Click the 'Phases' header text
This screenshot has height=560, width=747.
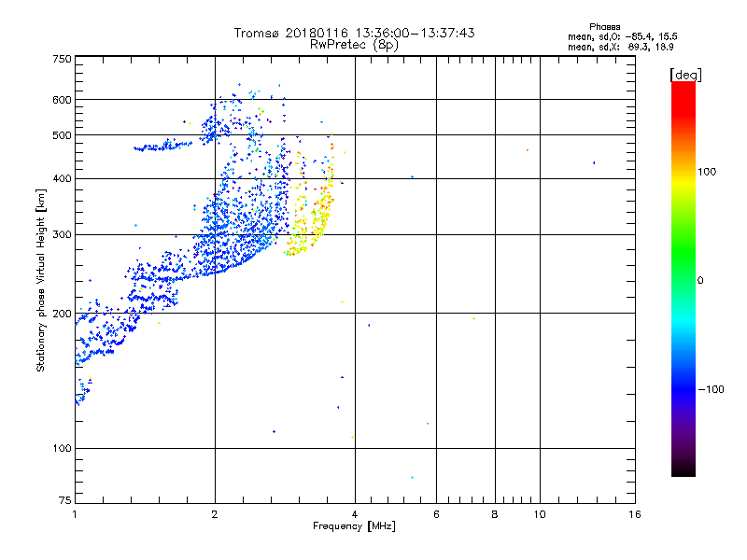[604, 27]
